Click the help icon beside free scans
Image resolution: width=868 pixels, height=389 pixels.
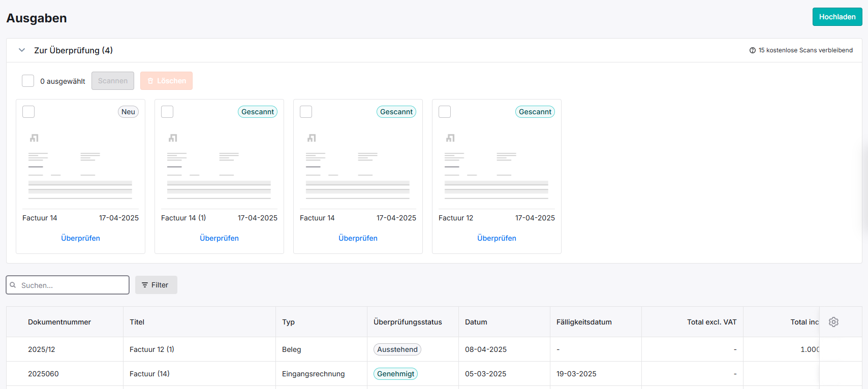(x=753, y=50)
